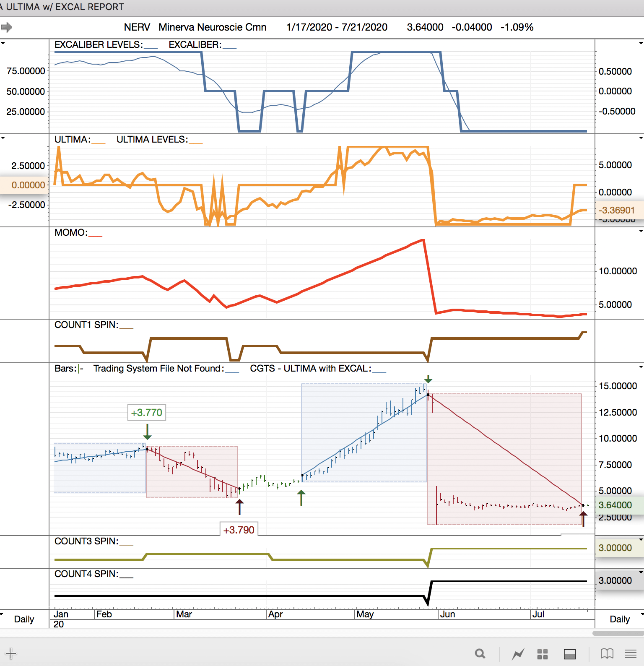Open the book reference icon
The width and height of the screenshot is (644, 666).
click(607, 653)
